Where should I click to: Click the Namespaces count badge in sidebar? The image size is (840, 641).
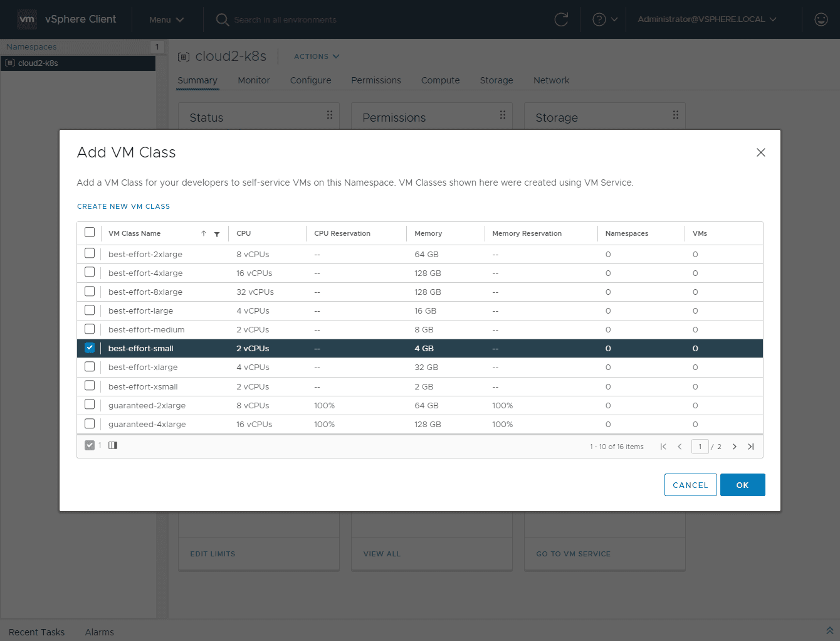157,46
